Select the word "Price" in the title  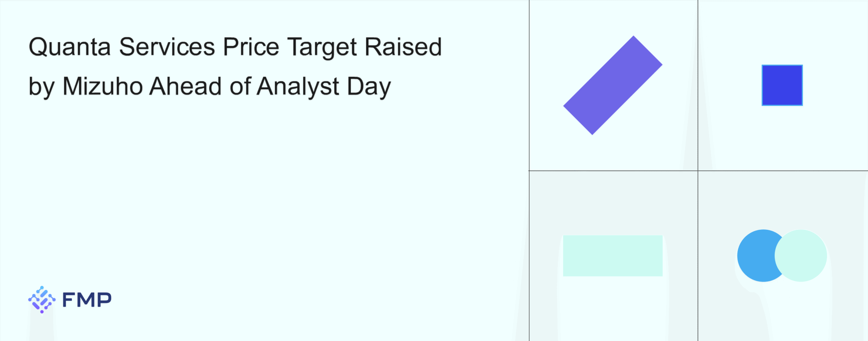click(x=251, y=47)
